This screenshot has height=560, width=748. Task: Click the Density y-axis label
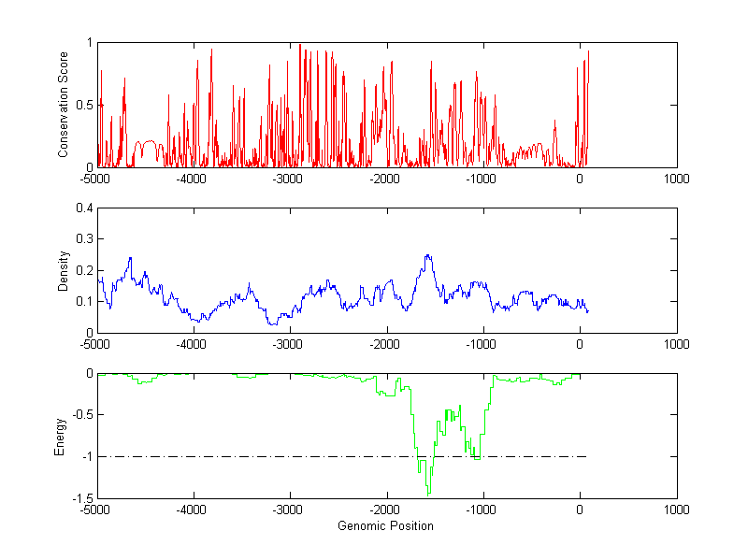[x=64, y=270]
